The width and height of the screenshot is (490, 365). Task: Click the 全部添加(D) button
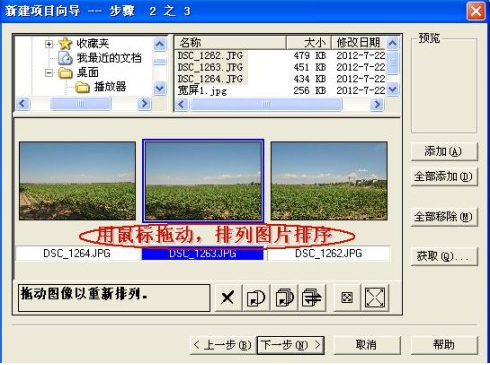click(444, 176)
